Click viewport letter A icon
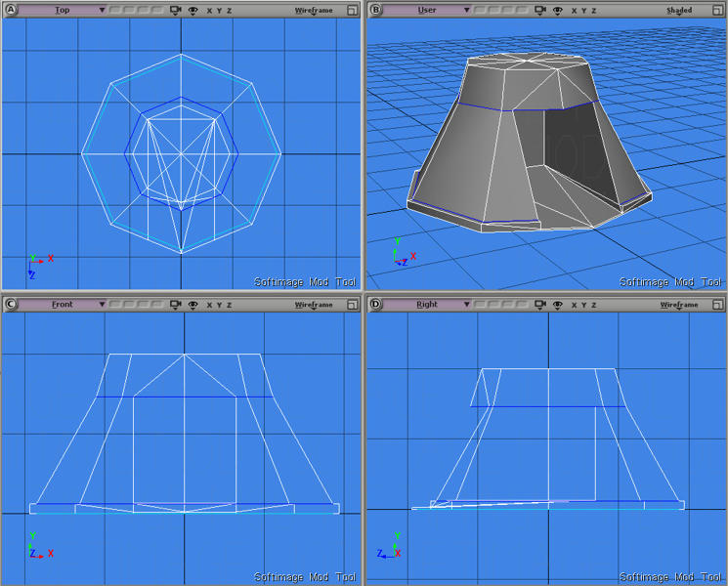728x586 pixels. tap(10, 10)
